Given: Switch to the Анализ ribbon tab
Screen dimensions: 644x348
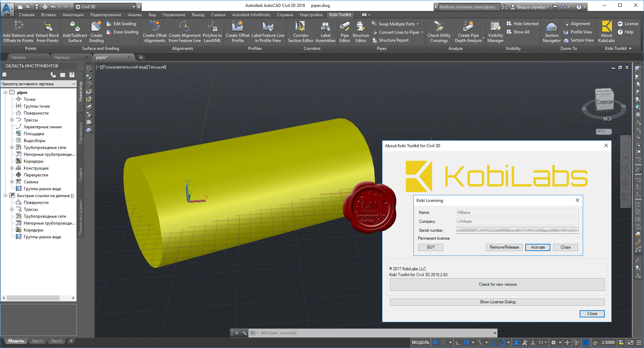Looking at the screenshot, I should pyautogui.click(x=135, y=15).
